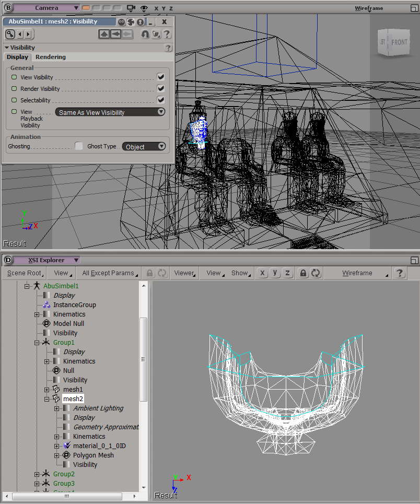Viewport: 420px width, 504px height.
Task: Toggle the X axis button in the Explorer toolbar
Action: tap(262, 273)
